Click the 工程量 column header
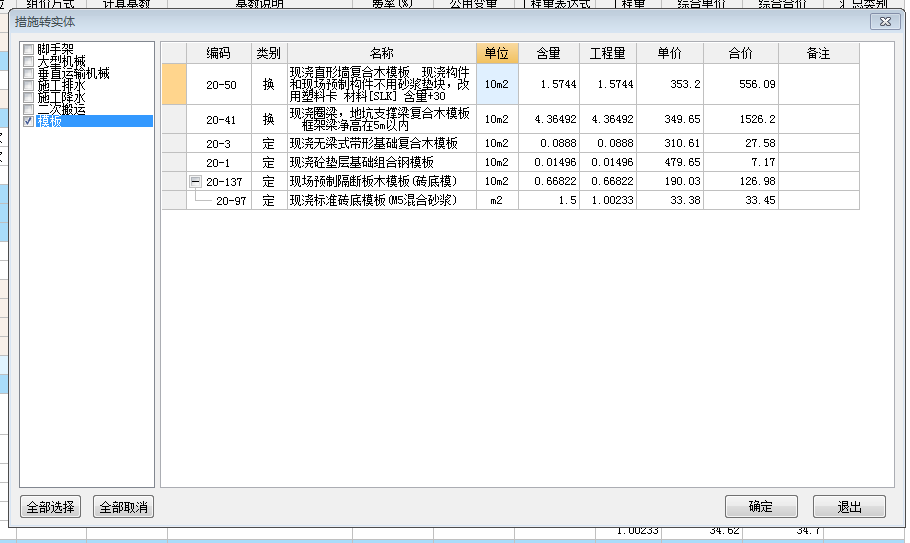910x543 pixels. [x=608, y=53]
